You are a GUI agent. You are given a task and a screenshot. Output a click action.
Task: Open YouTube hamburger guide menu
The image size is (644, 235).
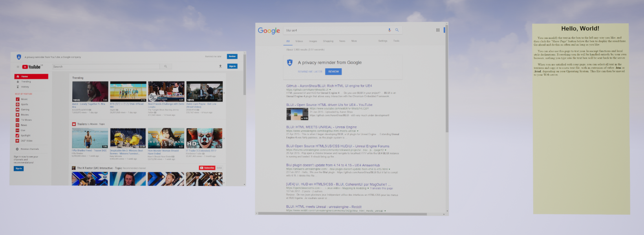click(18, 67)
